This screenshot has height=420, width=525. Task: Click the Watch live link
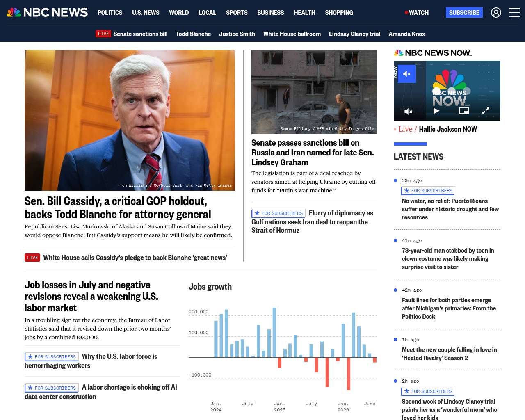click(x=417, y=13)
